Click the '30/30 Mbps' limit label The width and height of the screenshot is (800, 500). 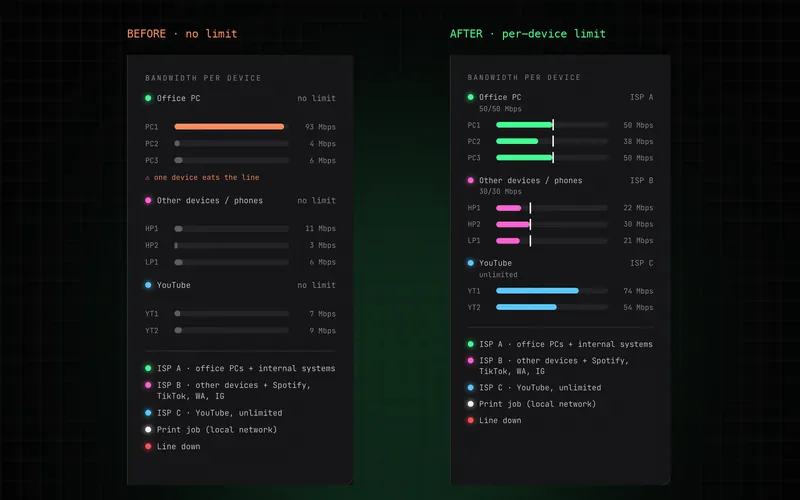[500, 191]
